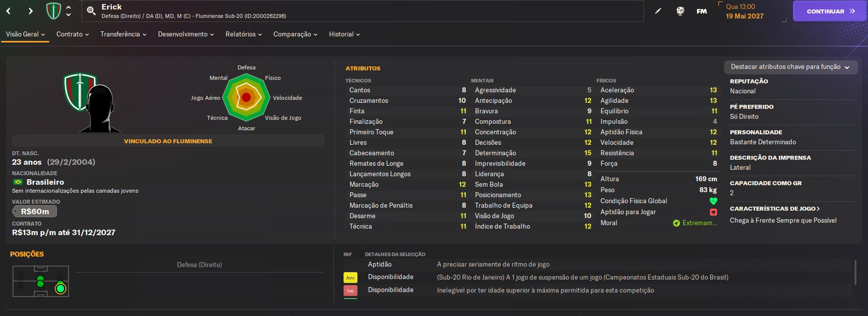Viewport: 868px width, 316px height.
Task: Click the red match fitness icon
Action: click(713, 212)
